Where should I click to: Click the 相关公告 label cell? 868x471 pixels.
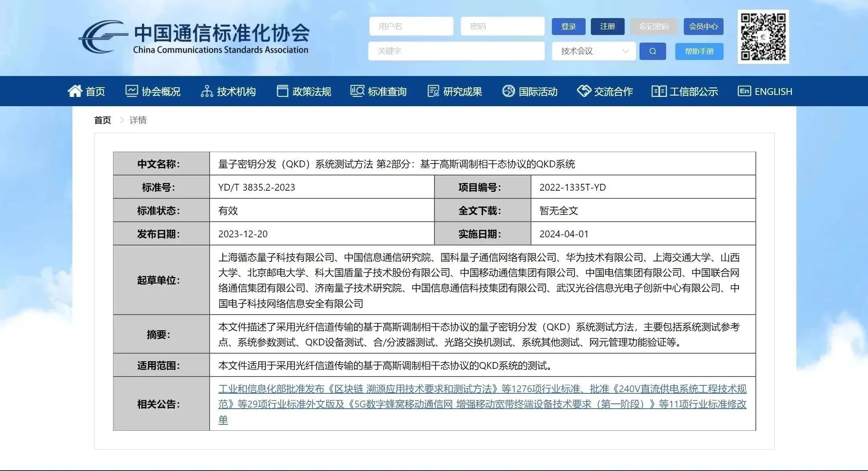[161, 404]
